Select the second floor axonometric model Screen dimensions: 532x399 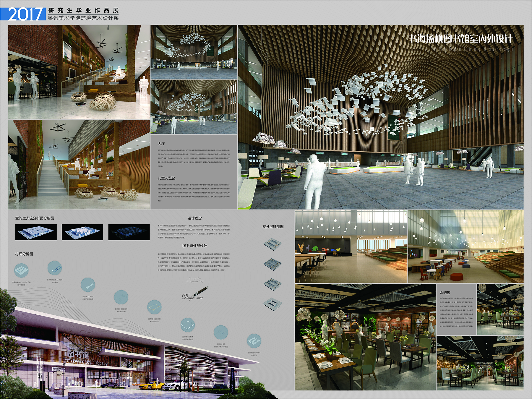pos(273,264)
